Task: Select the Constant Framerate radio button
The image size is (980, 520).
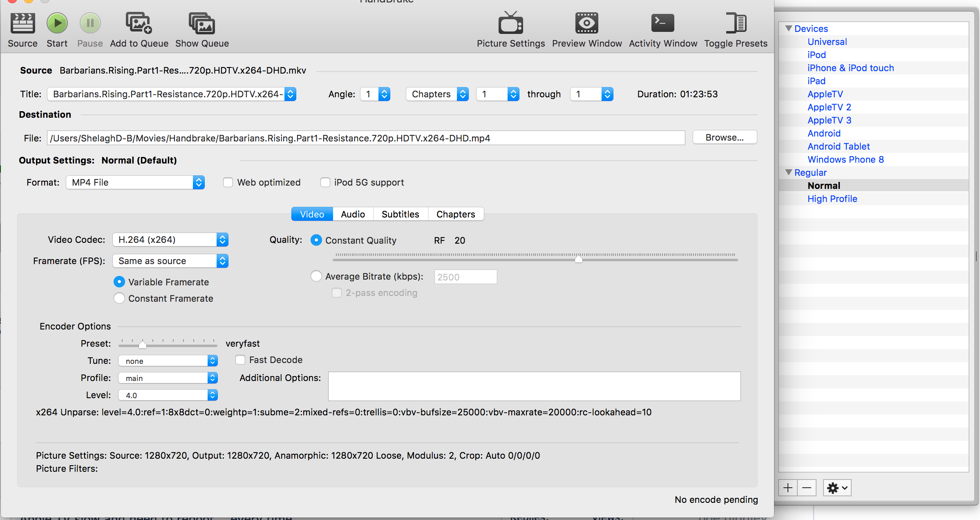Action: (119, 298)
